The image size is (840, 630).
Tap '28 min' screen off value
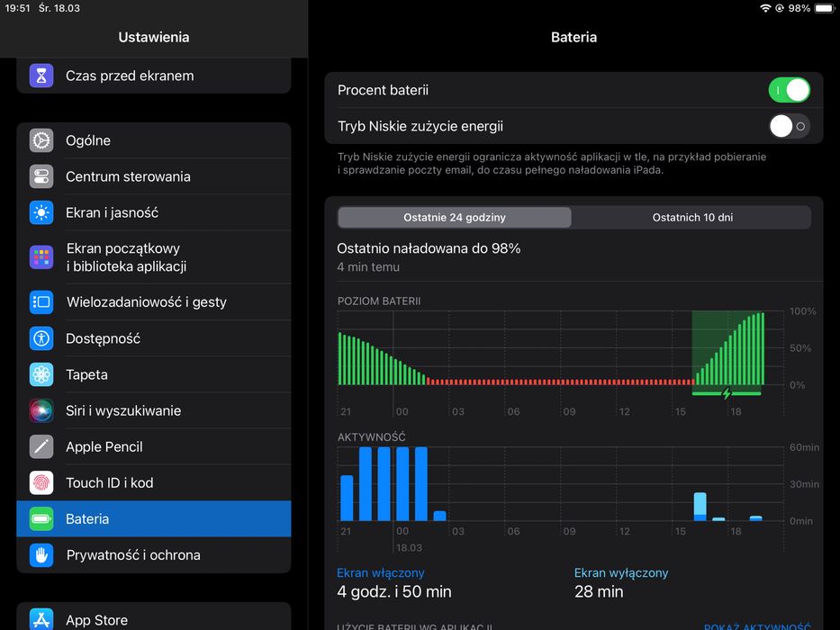tap(599, 591)
